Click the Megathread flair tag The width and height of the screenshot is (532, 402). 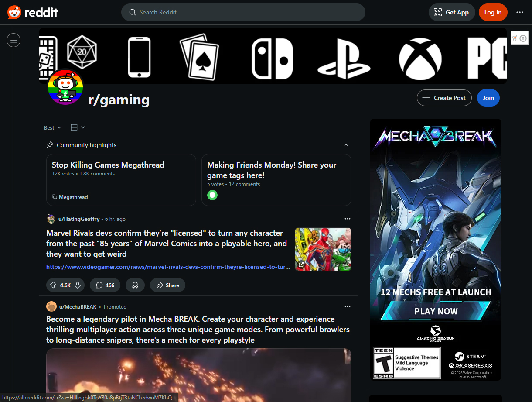70,197
